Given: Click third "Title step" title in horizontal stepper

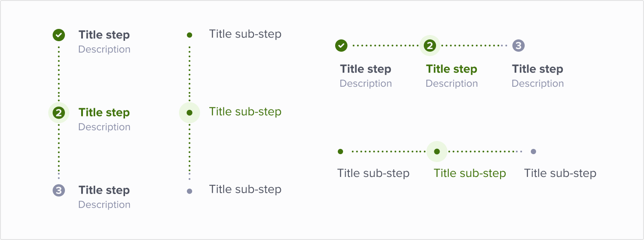Looking at the screenshot, I should [x=537, y=69].
